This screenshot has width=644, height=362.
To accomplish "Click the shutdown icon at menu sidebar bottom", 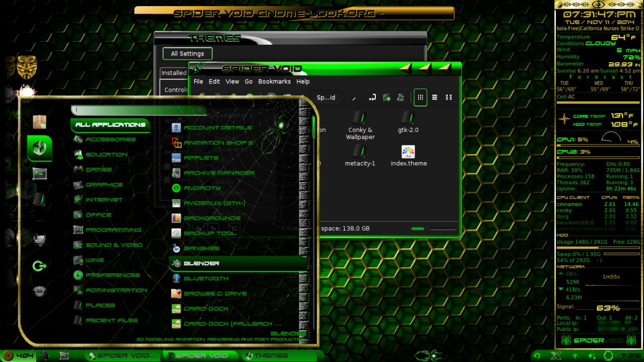I will tap(40, 291).
